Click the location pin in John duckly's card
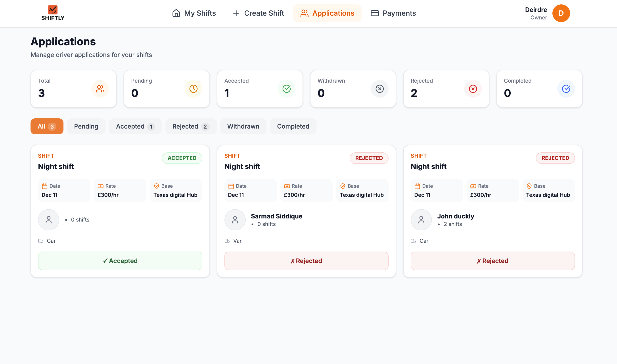The height and width of the screenshot is (364, 617). point(529,186)
